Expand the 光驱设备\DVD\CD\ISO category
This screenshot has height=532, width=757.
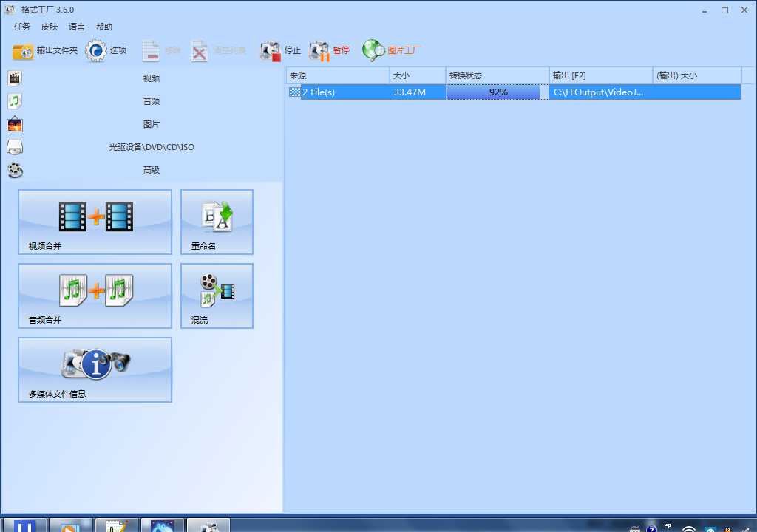[143, 147]
